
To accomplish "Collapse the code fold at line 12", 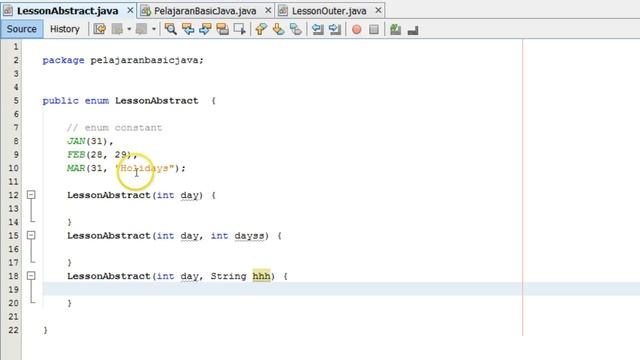I will (31, 195).
